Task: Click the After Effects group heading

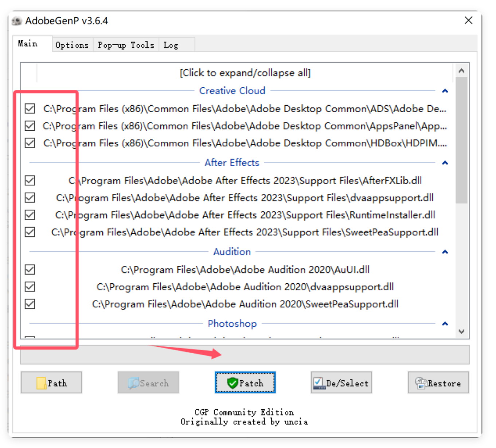Action: [232, 162]
